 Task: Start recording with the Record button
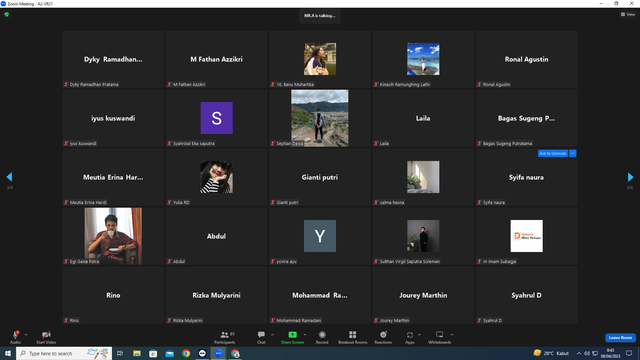pyautogui.click(x=322, y=337)
